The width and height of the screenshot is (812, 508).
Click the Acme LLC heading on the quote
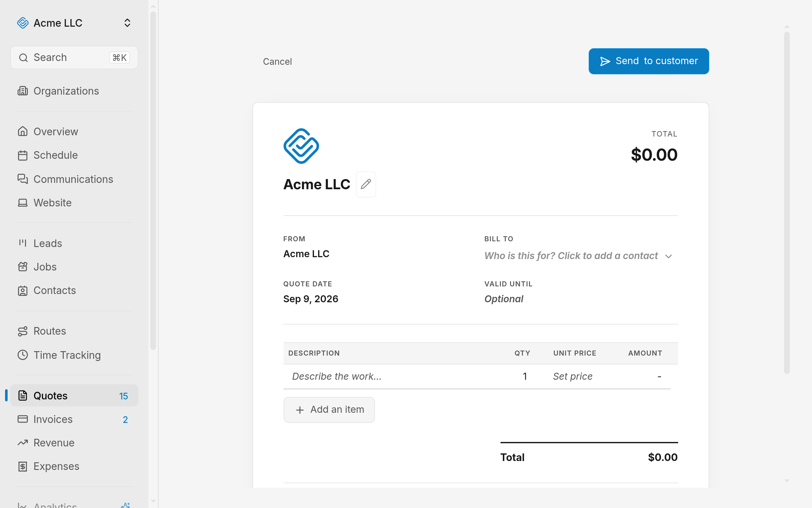coord(317,184)
